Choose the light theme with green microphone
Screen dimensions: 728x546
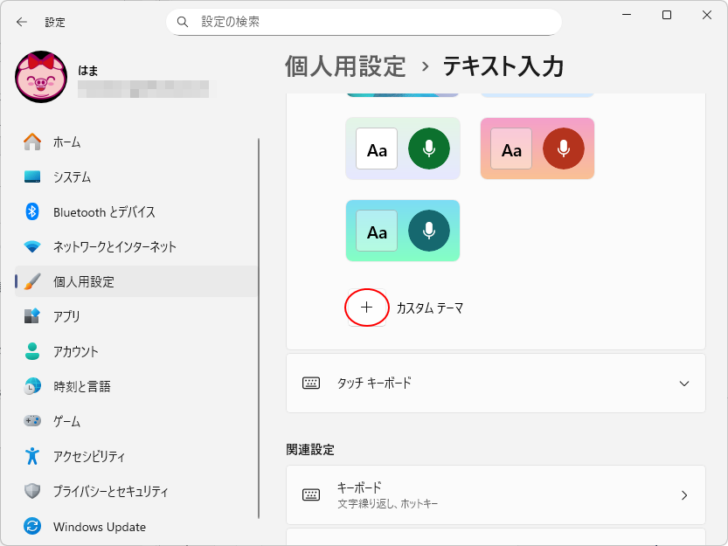point(402,149)
